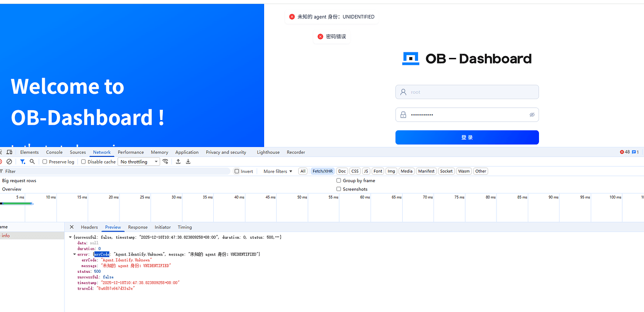Select the Fetch/XHR filter chip
The height and width of the screenshot is (312, 644).
click(322, 171)
